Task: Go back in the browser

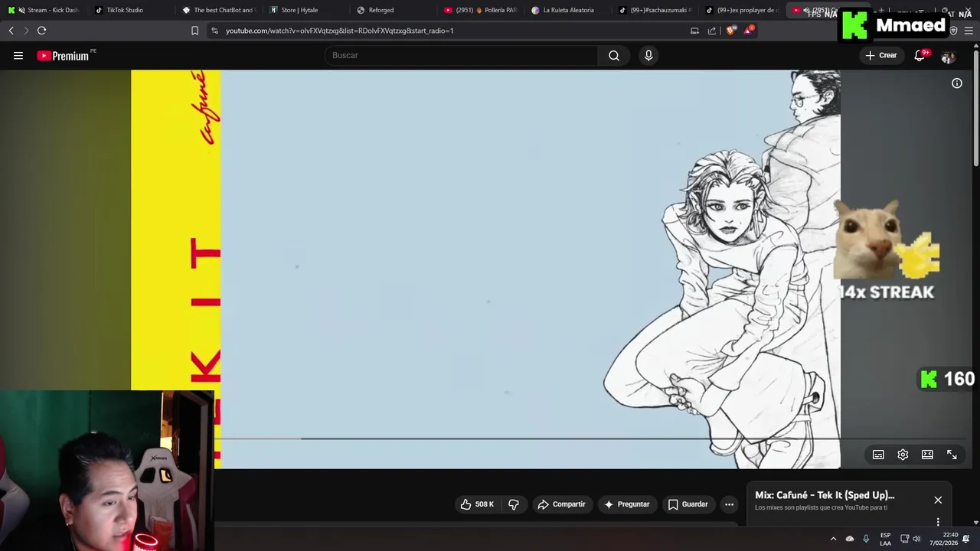Action: point(11,31)
